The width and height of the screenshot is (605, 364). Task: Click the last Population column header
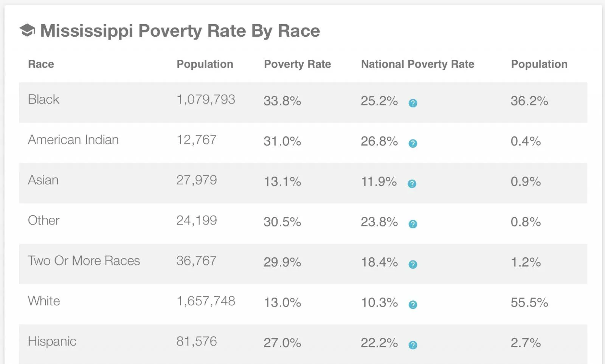(x=539, y=64)
